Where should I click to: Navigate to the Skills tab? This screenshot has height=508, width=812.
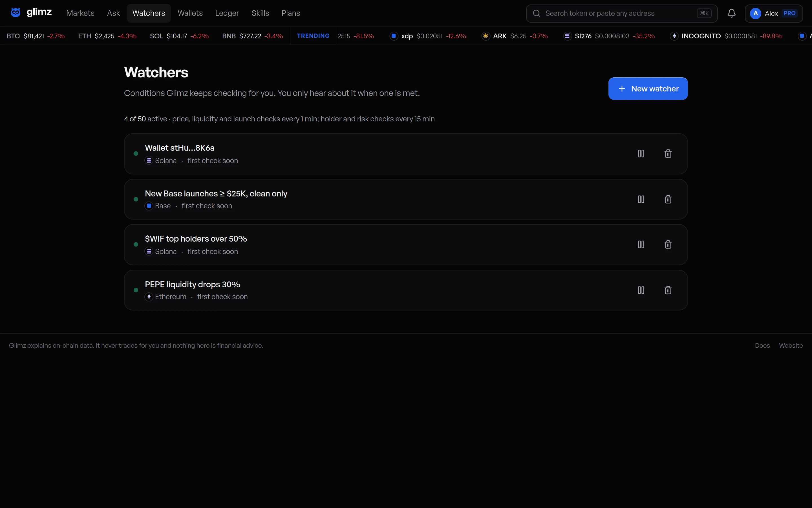tap(261, 13)
